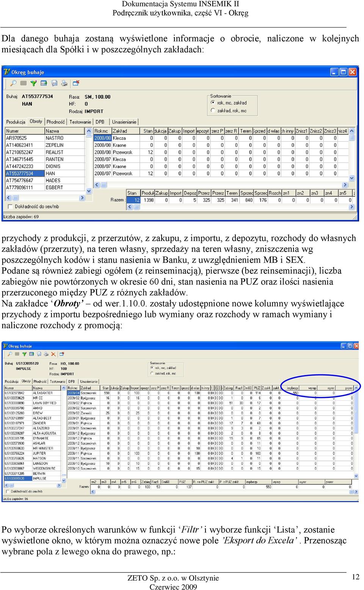Viewport: 364px width, 590px height.
Task: Select bull US132973942 ALTABAXTER row
Action: pyautogui.click(x=32, y=393)
